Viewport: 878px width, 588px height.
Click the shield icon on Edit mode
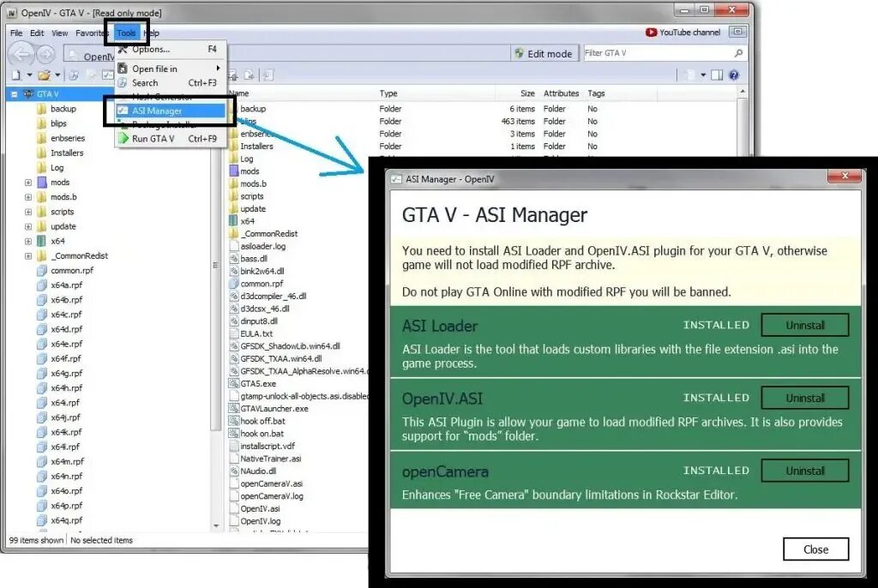(x=519, y=53)
